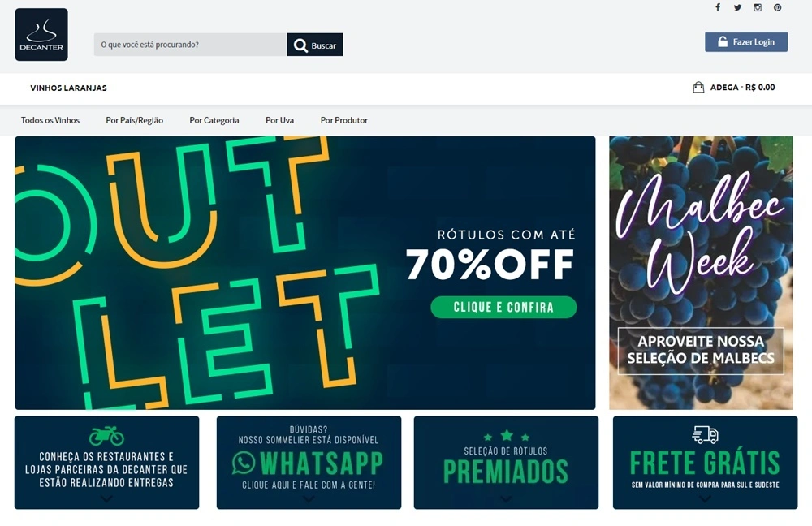Click the Buscar search button
The width and height of the screenshot is (812, 526).
(315, 45)
